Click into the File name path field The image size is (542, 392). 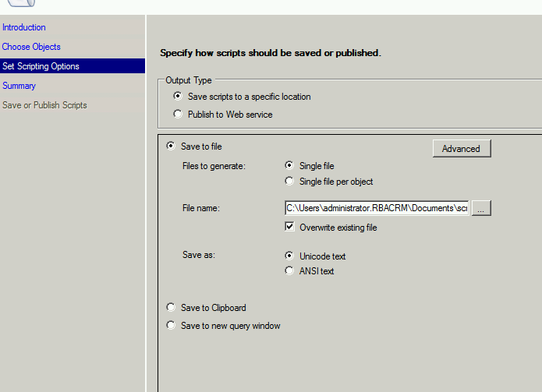(x=377, y=208)
